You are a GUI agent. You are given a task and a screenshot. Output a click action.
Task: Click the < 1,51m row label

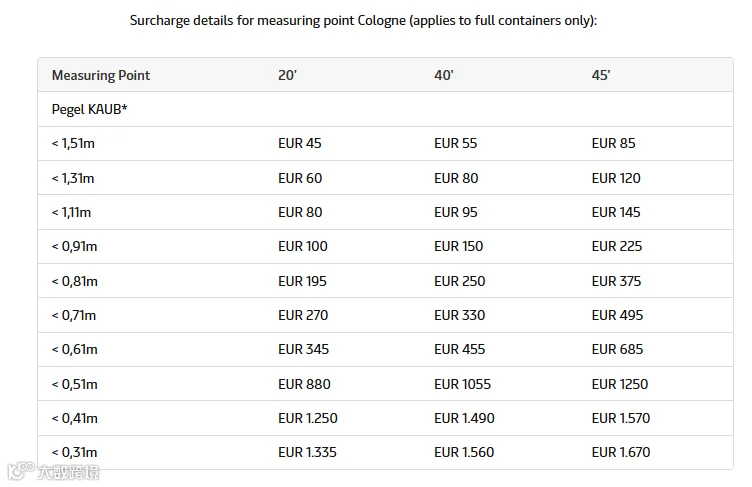[73, 143]
